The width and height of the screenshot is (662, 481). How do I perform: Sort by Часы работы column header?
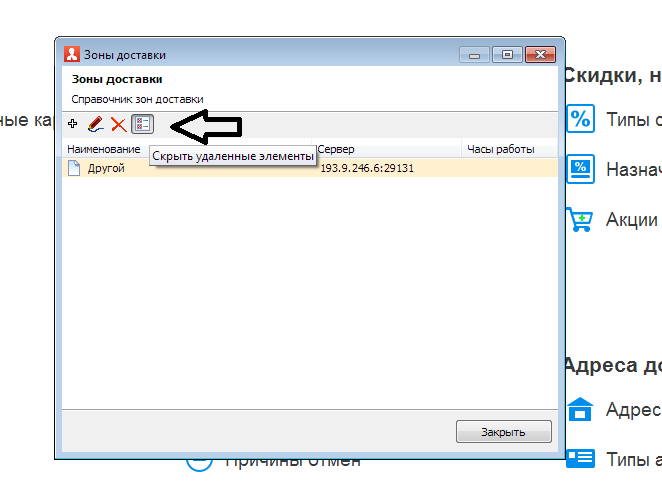tap(501, 149)
